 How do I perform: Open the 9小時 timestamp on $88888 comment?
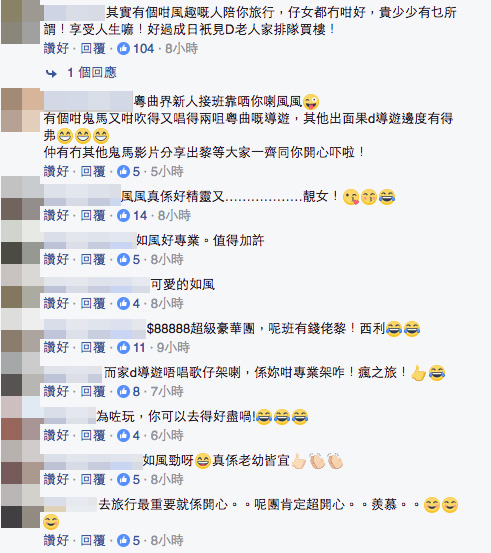(x=173, y=347)
